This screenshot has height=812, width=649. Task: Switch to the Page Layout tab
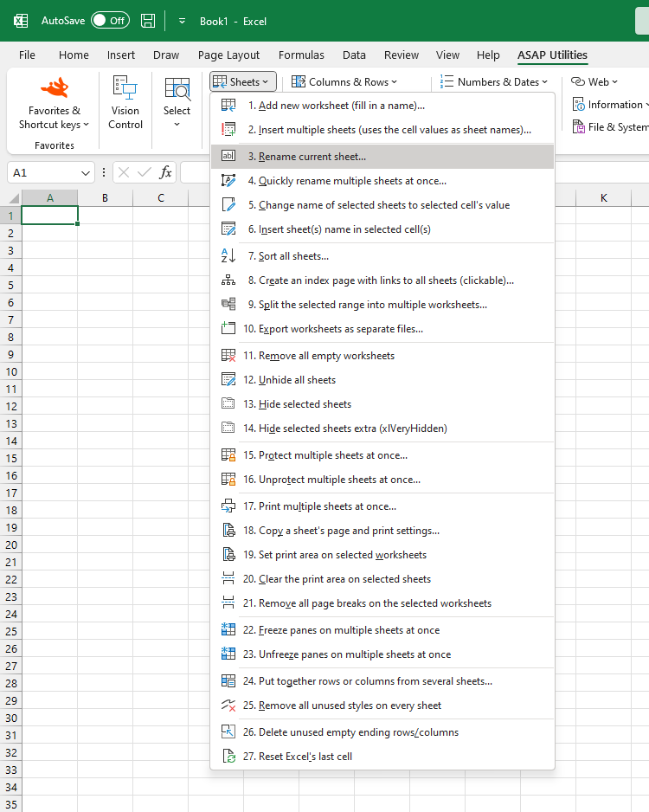coord(228,55)
